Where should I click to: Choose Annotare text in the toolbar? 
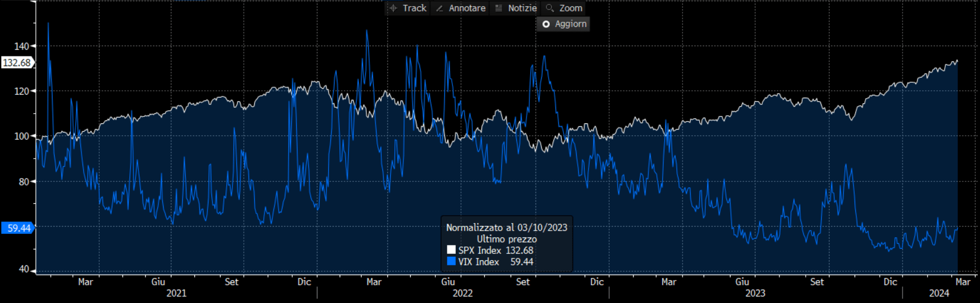pos(467,8)
